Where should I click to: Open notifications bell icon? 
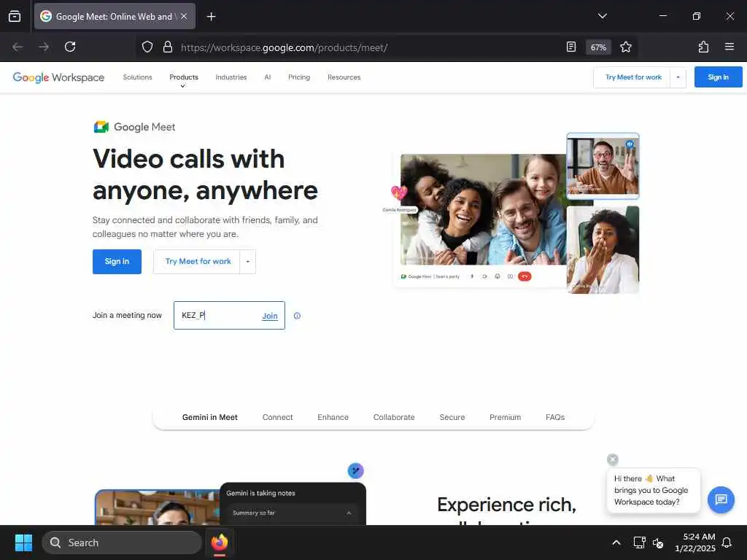[727, 542]
